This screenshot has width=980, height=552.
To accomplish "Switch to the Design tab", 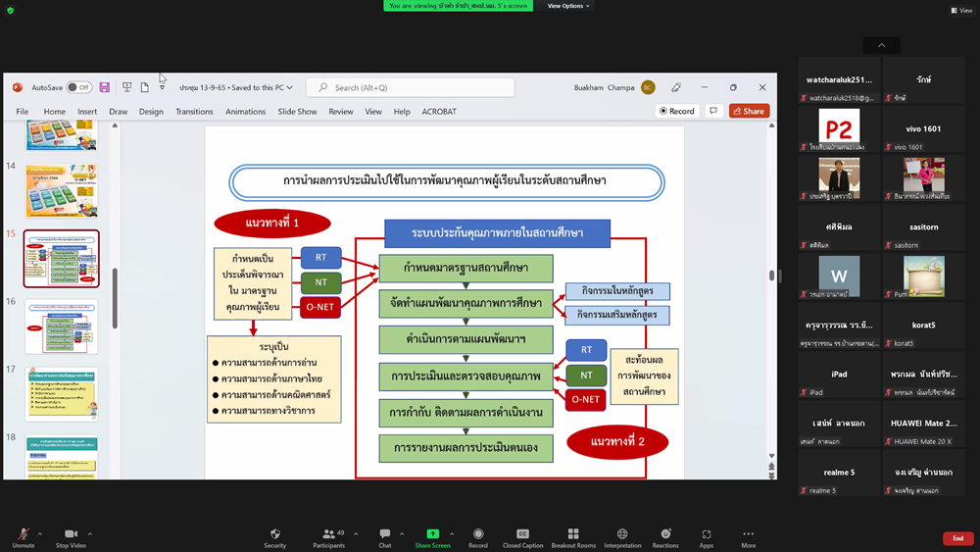I will point(151,111).
